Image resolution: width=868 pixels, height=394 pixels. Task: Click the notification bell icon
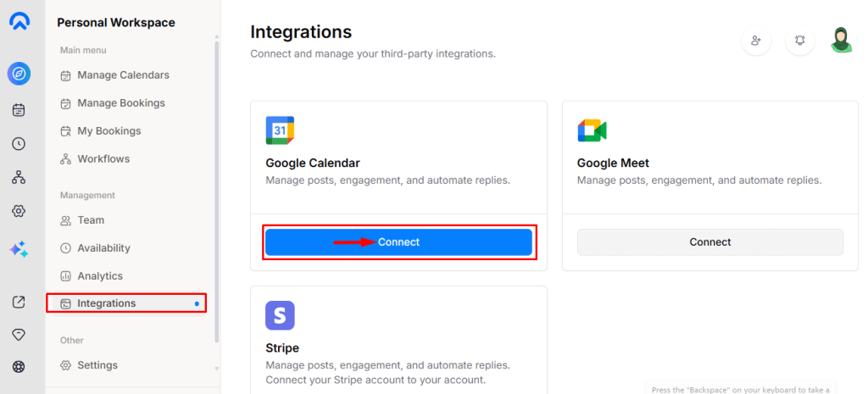point(800,40)
